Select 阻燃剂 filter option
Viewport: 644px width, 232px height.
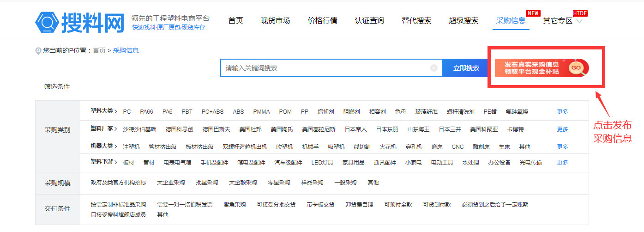click(351, 111)
